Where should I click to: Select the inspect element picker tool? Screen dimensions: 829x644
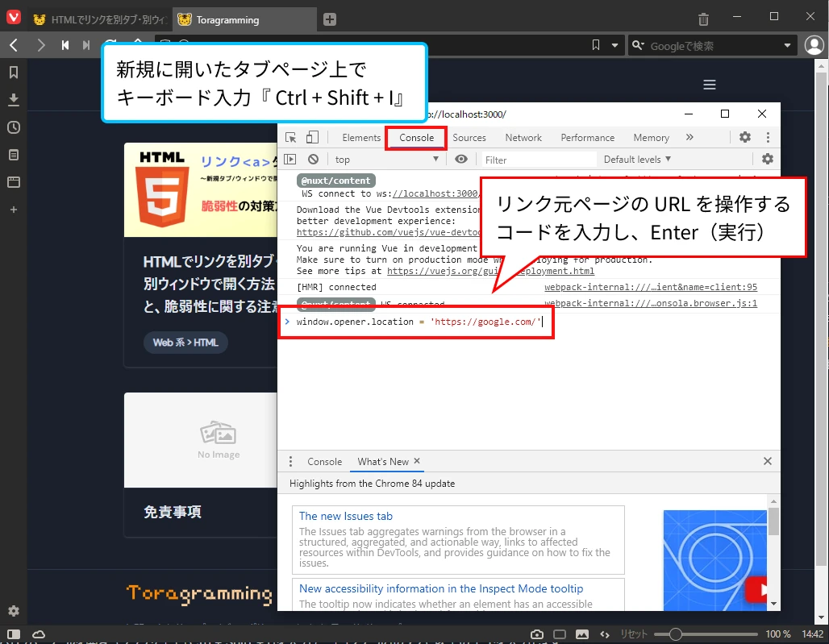point(291,137)
